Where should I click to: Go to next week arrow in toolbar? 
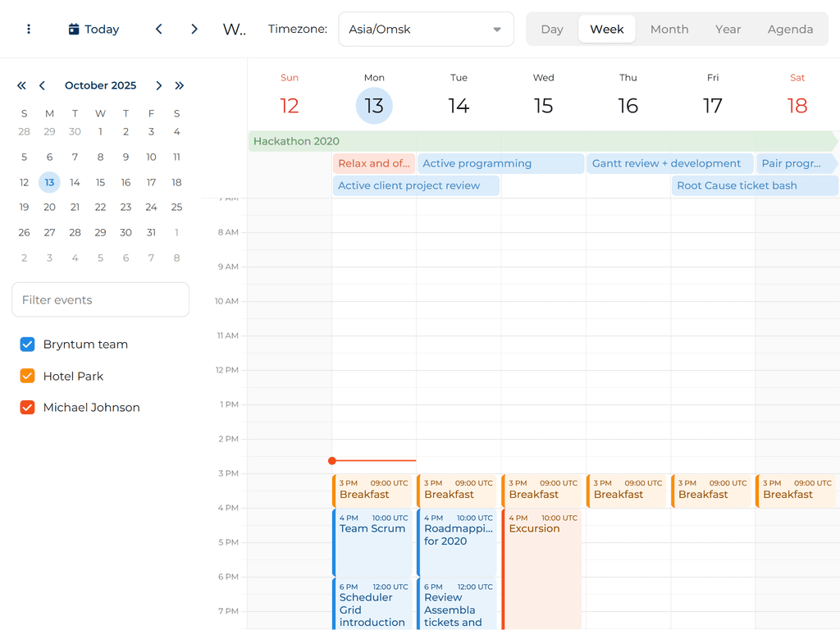[194, 29]
